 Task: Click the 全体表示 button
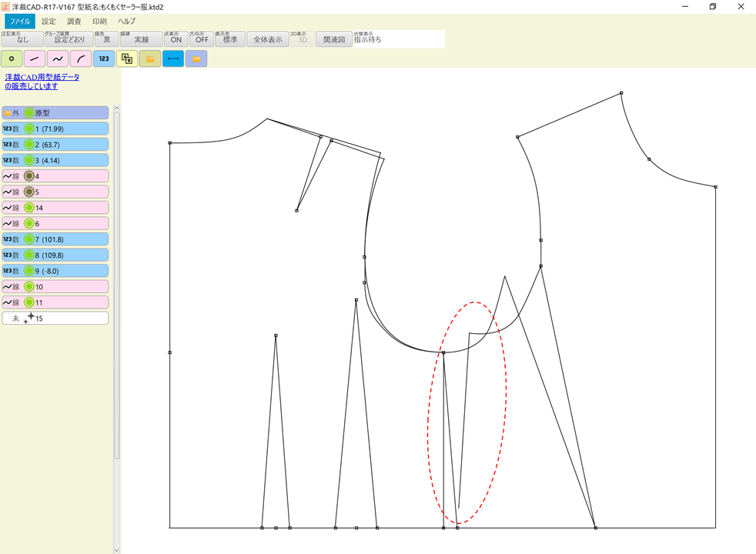point(266,38)
